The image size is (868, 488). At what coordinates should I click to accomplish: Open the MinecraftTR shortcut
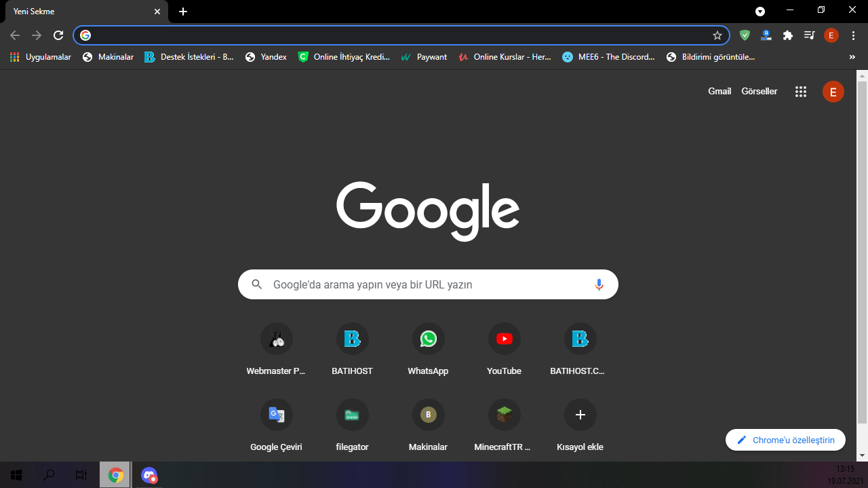505,426
